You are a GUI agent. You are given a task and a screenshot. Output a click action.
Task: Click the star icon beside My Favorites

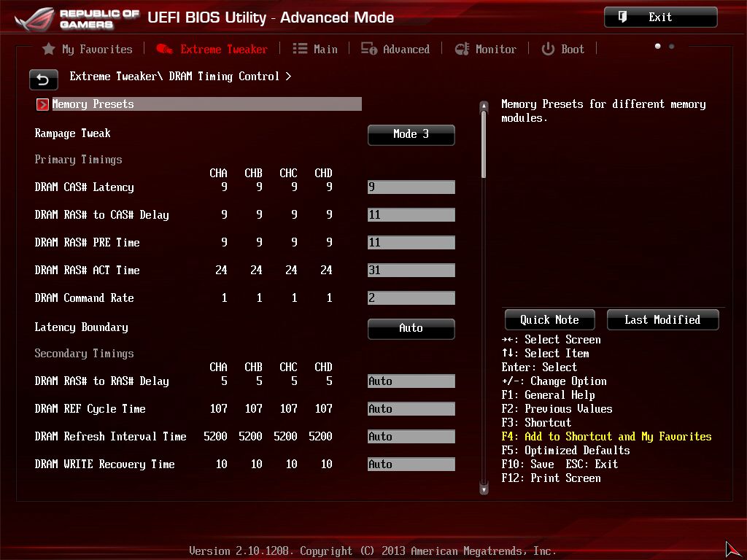click(x=49, y=49)
